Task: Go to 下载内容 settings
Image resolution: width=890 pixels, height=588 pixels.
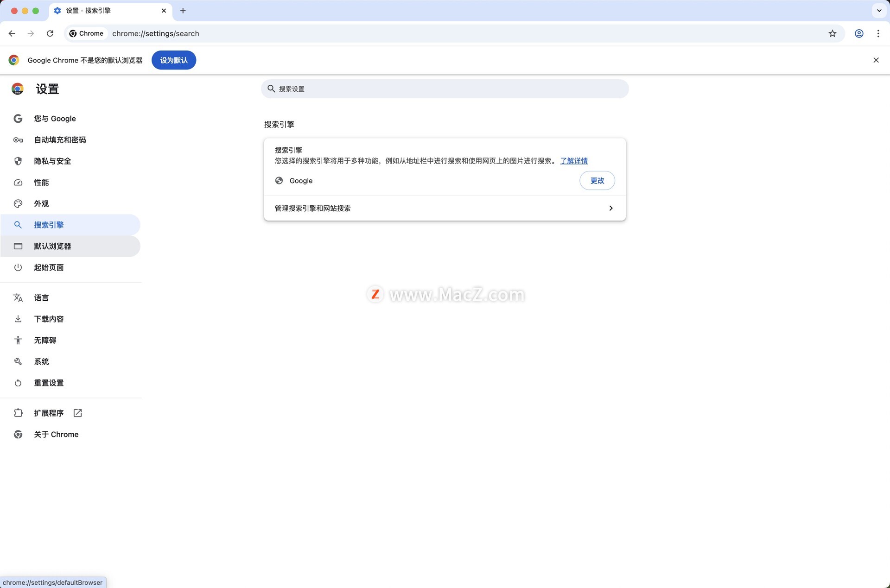Action: pos(70,319)
